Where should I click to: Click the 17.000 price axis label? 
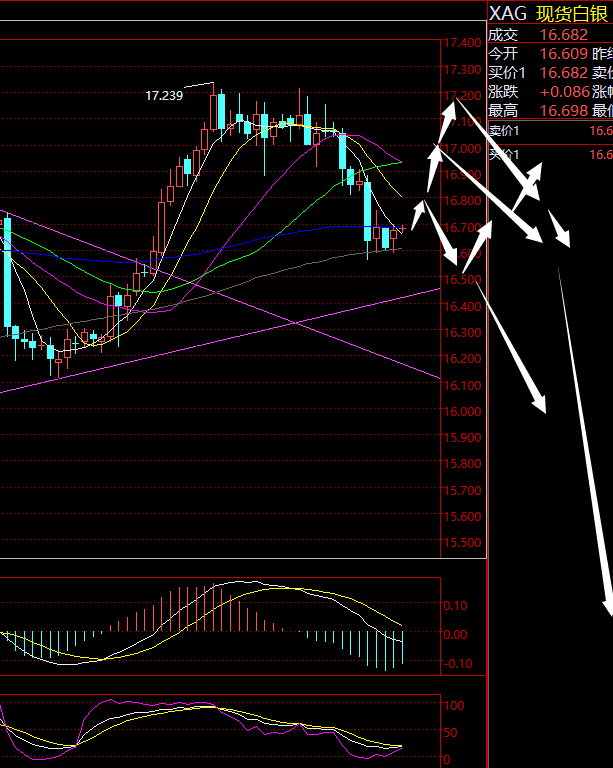462,148
